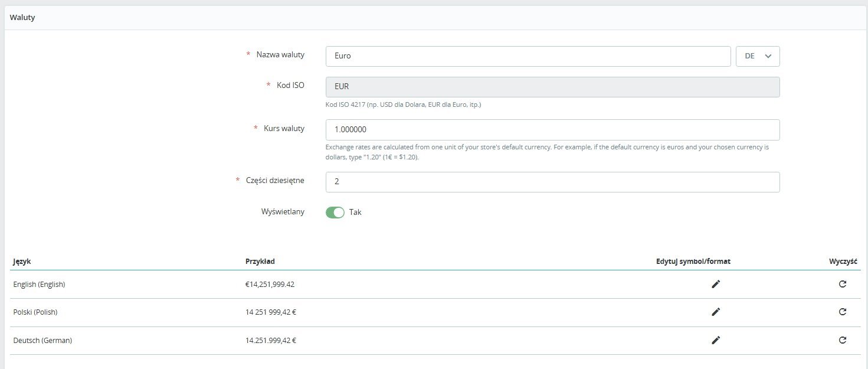Viewport: 868px width, 369px height.
Task: Select the English (English) language row
Action: point(39,284)
